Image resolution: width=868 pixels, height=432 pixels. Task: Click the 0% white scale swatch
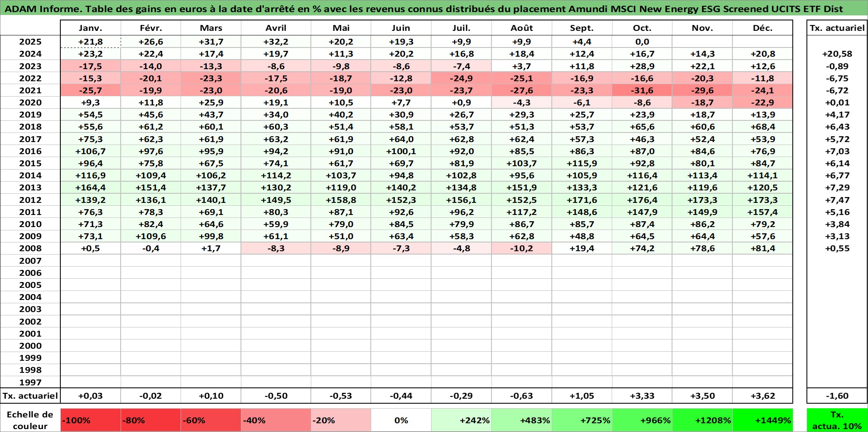coord(401,420)
